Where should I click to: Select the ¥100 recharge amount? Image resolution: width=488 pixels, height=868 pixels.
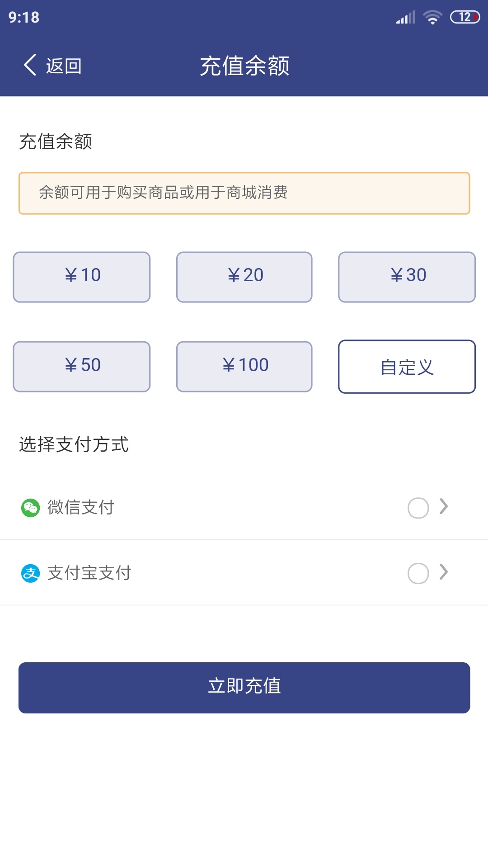(x=244, y=366)
